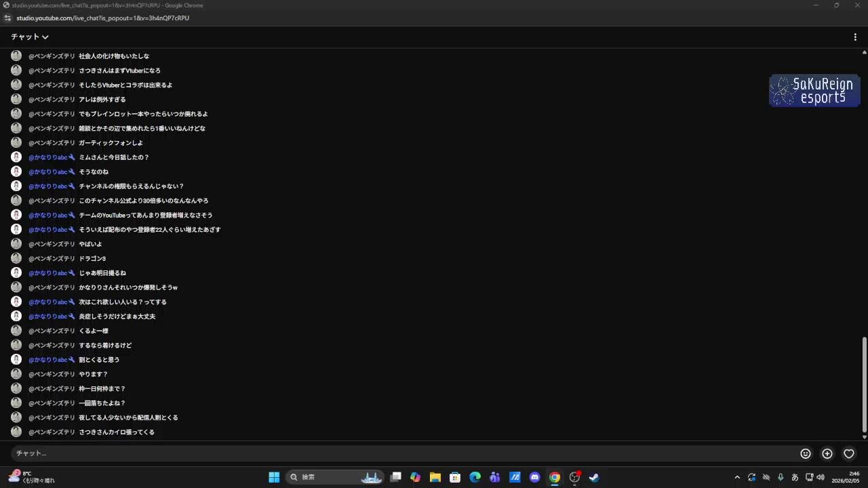Select the message 'さつきさんカイロ張ってくる'
The width and height of the screenshot is (868, 488).
[117, 432]
